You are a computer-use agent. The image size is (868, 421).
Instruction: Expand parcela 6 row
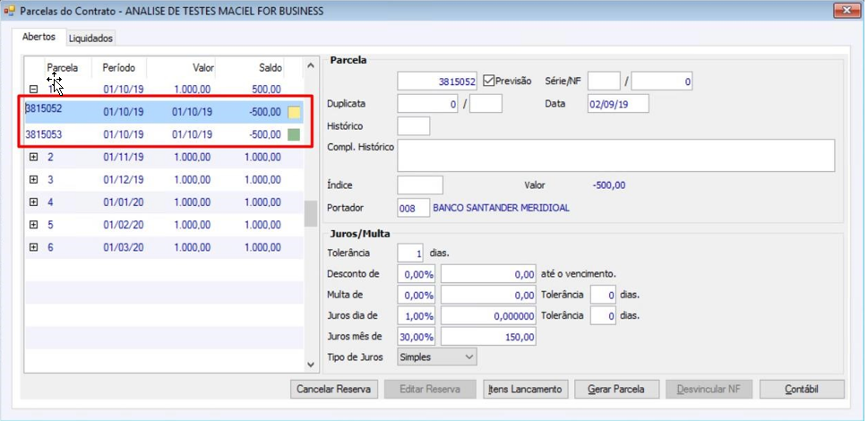point(33,248)
